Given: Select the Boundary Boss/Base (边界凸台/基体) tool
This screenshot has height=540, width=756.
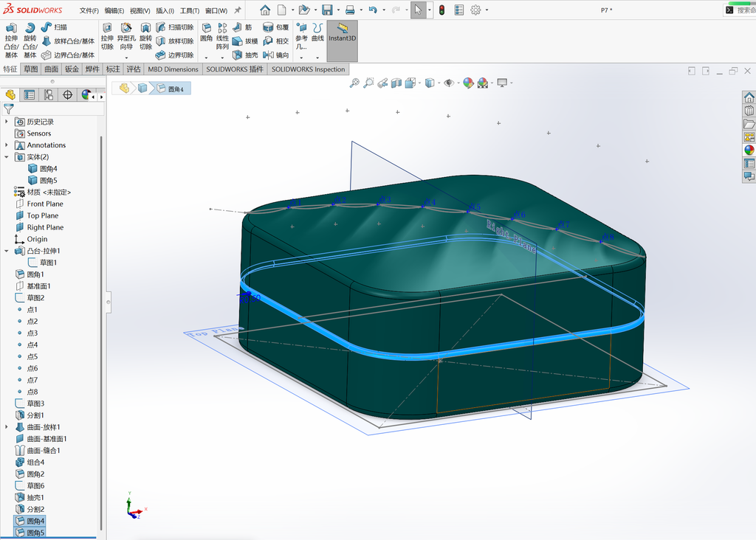Looking at the screenshot, I should [x=68, y=55].
